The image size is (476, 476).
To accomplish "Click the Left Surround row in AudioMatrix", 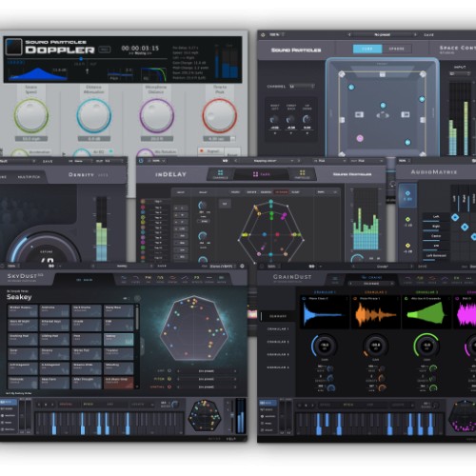I will pos(436,256).
